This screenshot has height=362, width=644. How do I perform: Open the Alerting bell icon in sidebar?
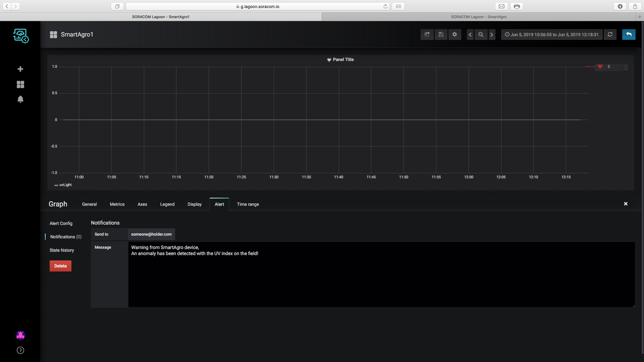click(x=20, y=99)
